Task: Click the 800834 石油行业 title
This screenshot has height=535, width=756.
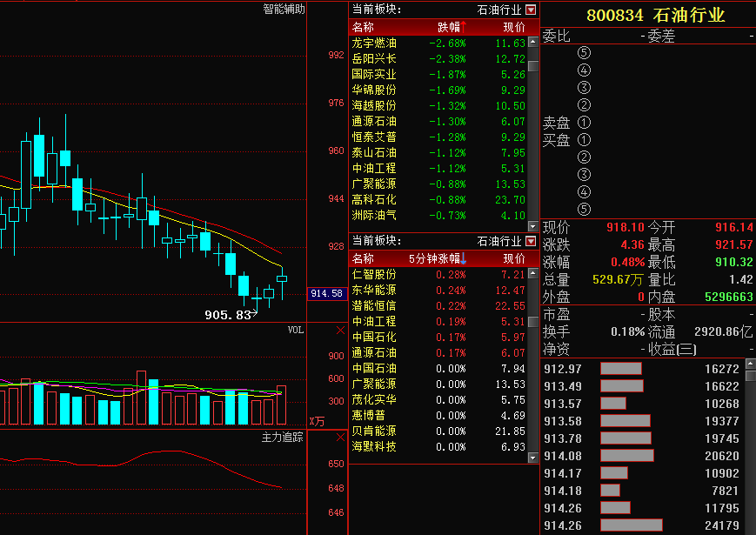Action: click(655, 15)
